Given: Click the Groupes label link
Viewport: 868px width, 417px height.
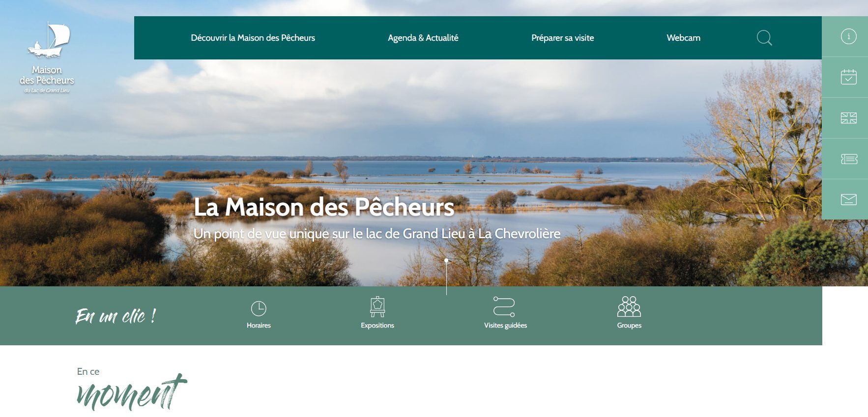Looking at the screenshot, I should tap(629, 325).
